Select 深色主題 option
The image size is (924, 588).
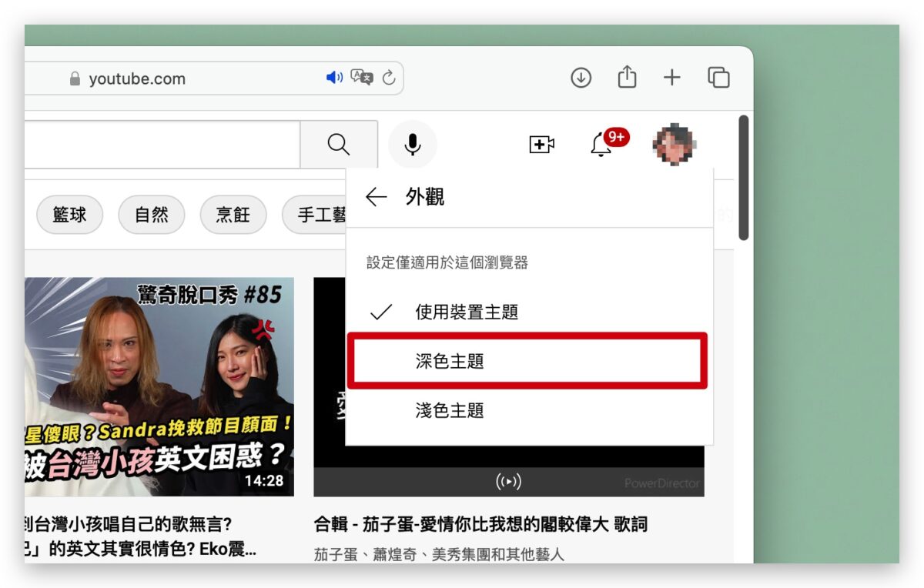point(528,360)
